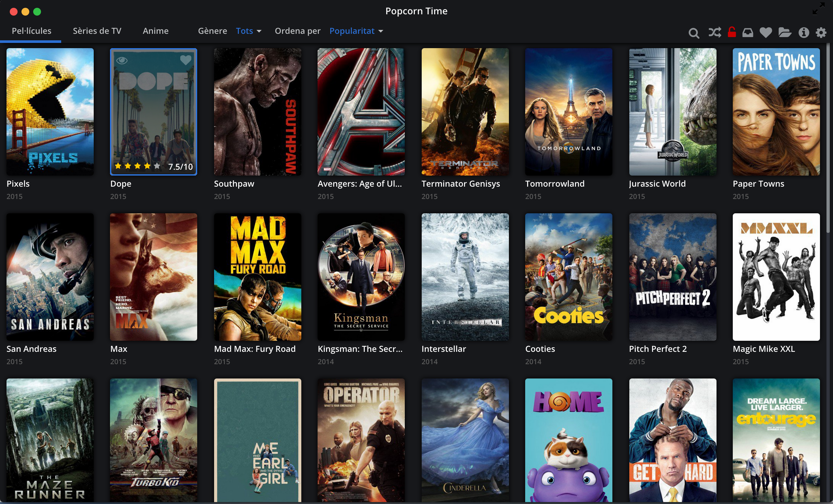Open the Home movie poster
This screenshot has height=504, width=833.
tap(569, 440)
